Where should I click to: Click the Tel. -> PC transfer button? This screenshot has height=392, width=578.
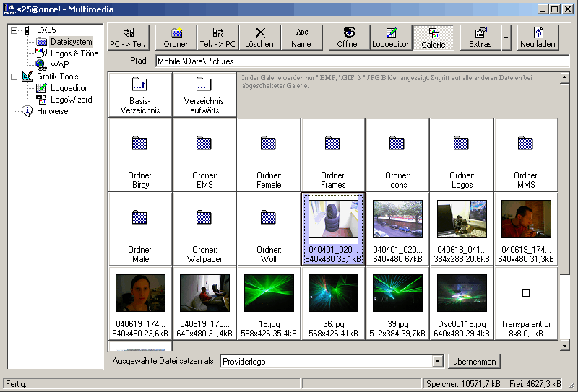(217, 38)
